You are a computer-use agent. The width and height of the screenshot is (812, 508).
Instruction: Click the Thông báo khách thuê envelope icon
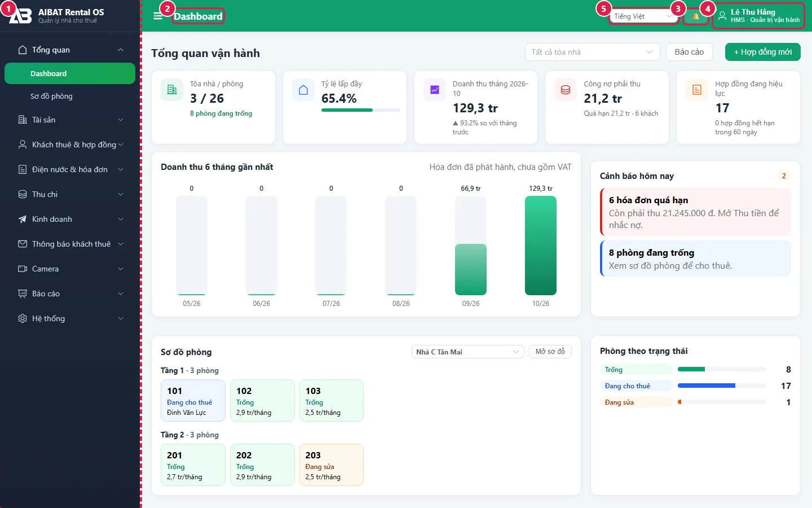[23, 244]
